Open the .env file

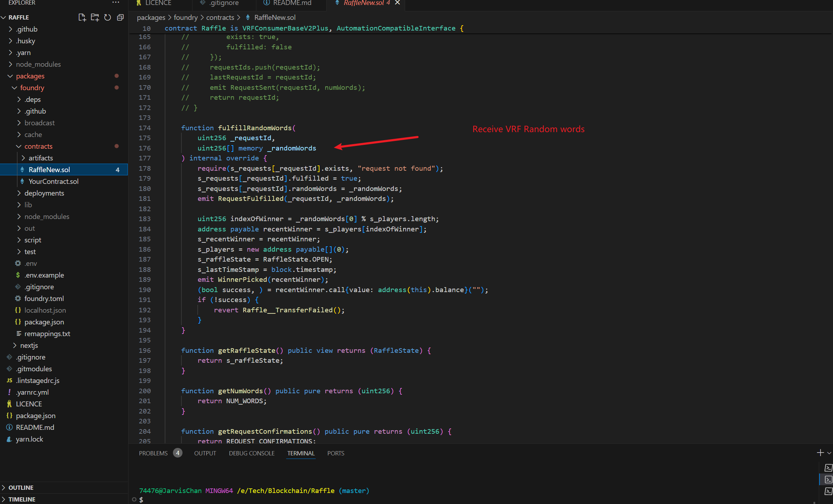(x=64, y=263)
